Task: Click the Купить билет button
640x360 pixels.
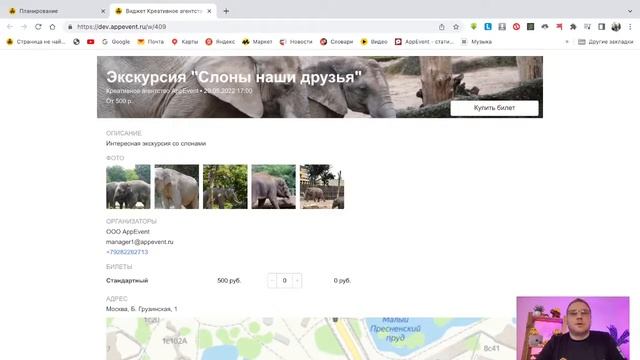Action: [494, 108]
